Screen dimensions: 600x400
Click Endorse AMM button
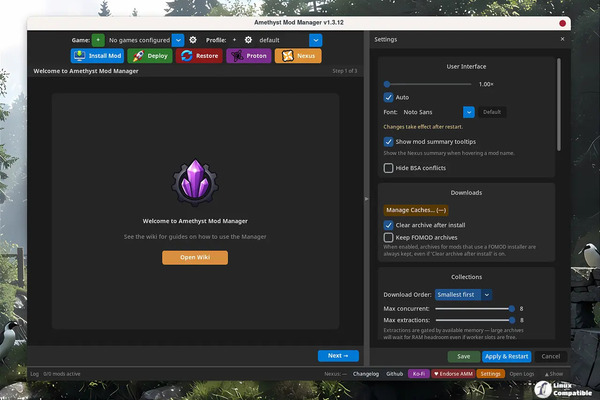453,374
